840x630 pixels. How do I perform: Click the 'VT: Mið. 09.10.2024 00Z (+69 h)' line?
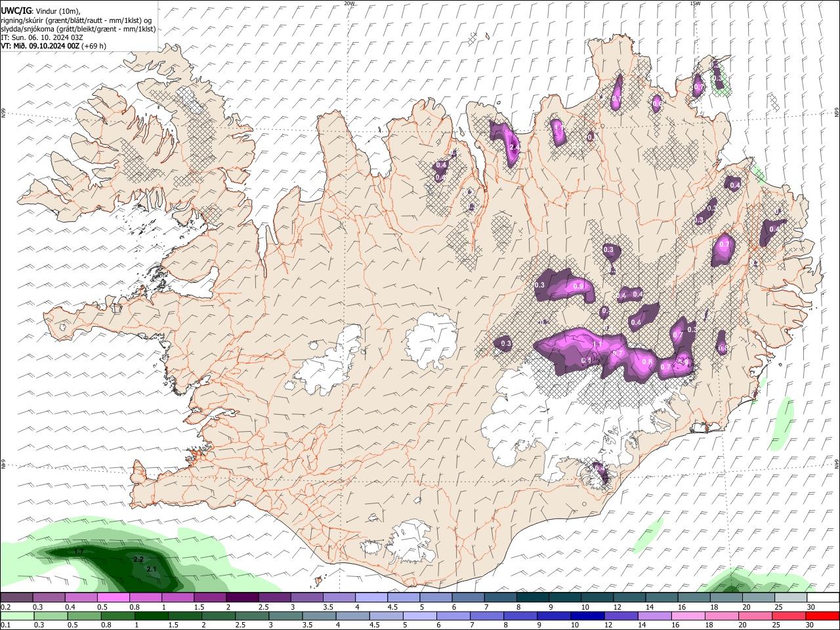(x=54, y=46)
